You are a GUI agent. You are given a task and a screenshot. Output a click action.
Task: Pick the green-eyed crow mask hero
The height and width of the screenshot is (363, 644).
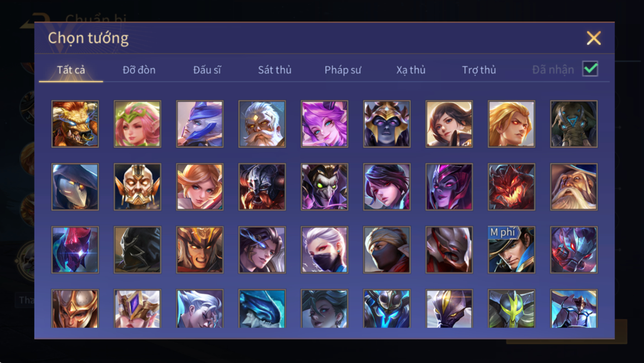[x=325, y=187]
